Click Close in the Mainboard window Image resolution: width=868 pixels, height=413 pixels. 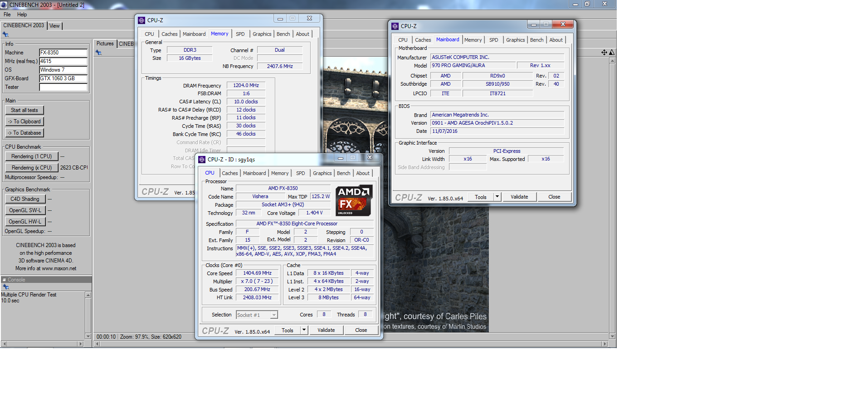pos(554,197)
